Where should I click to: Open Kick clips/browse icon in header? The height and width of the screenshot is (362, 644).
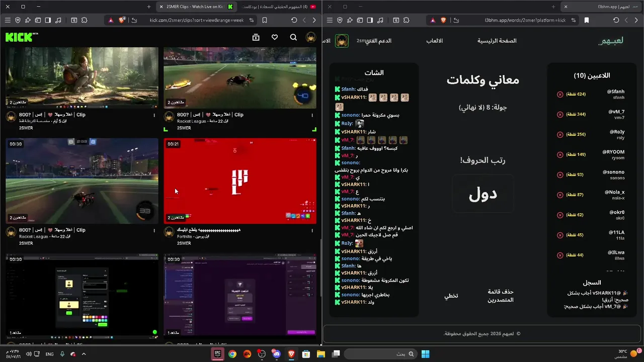click(256, 37)
